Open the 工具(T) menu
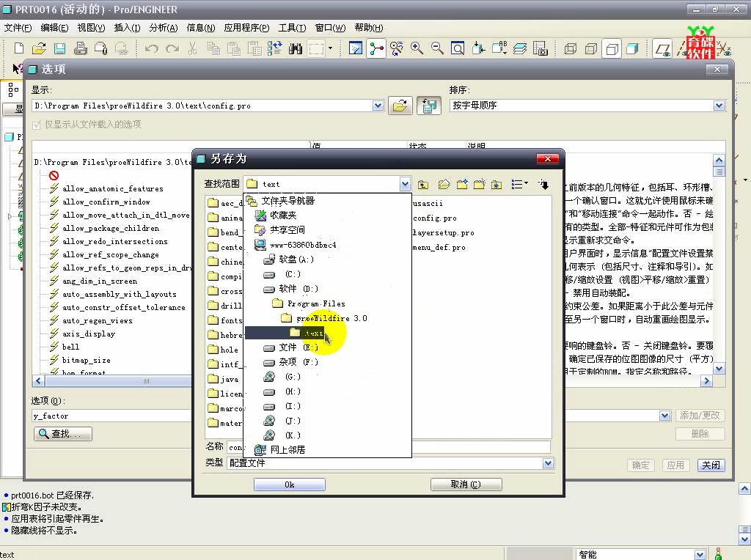The image size is (751, 560). (x=292, y=28)
